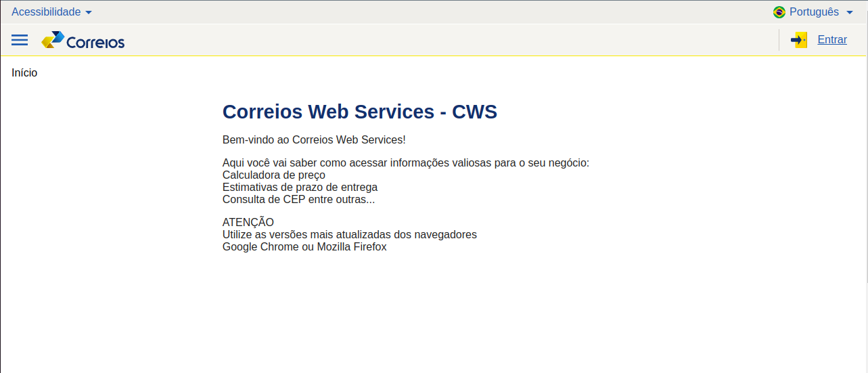868x373 pixels.
Task: Click the Calculadora de preço line
Action: (x=274, y=175)
